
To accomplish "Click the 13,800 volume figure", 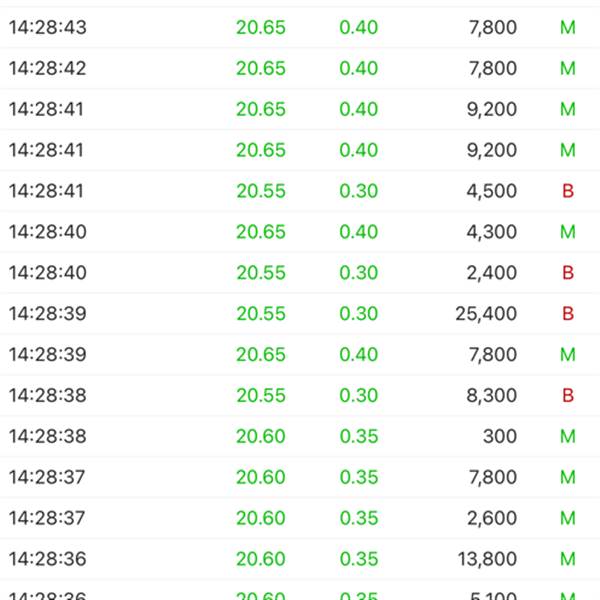I will click(x=486, y=559).
